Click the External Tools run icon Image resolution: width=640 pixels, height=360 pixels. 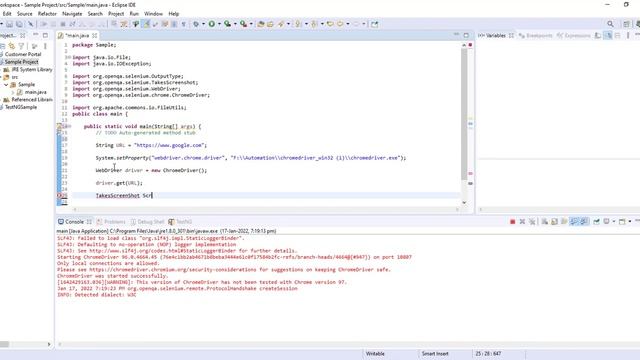point(243,24)
